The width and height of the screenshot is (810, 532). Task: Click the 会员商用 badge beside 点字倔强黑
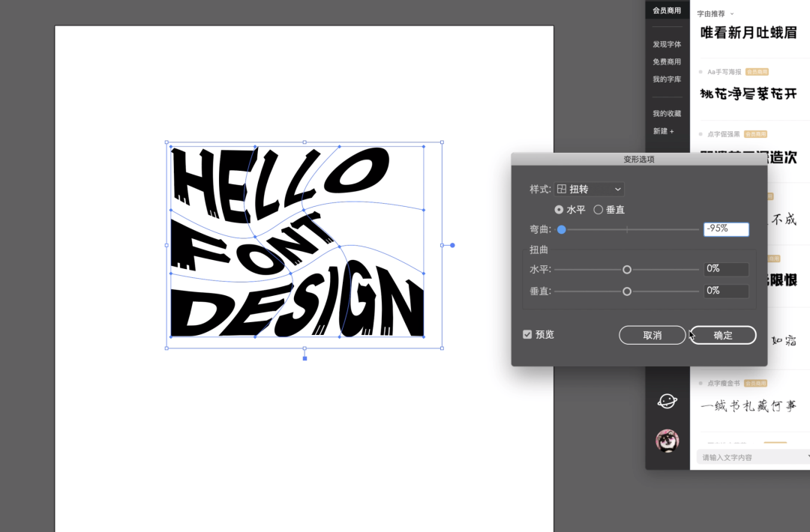755,134
